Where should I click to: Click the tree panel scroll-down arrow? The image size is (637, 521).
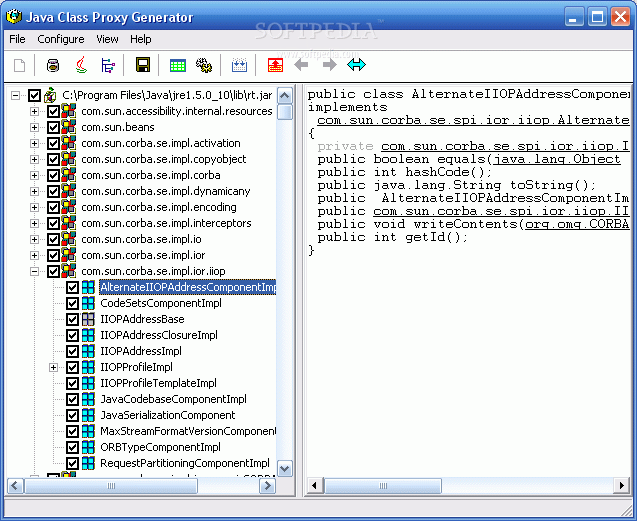click(285, 469)
